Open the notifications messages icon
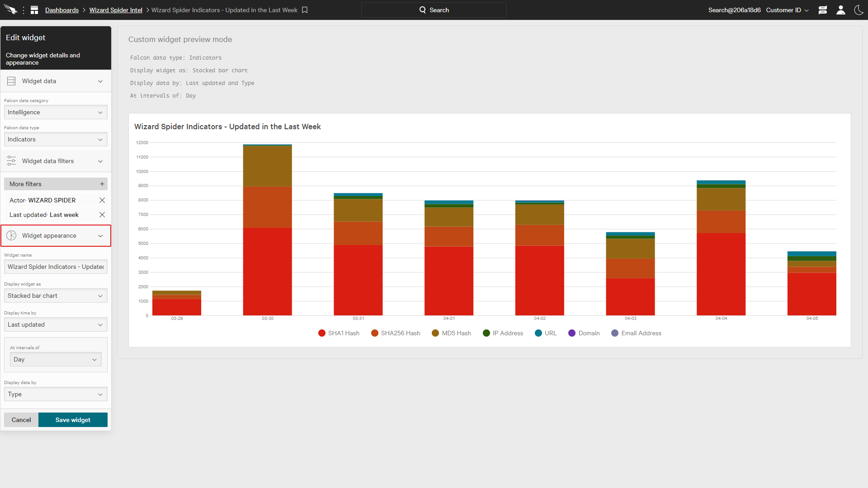Viewport: 868px width, 488px height. pyautogui.click(x=823, y=10)
